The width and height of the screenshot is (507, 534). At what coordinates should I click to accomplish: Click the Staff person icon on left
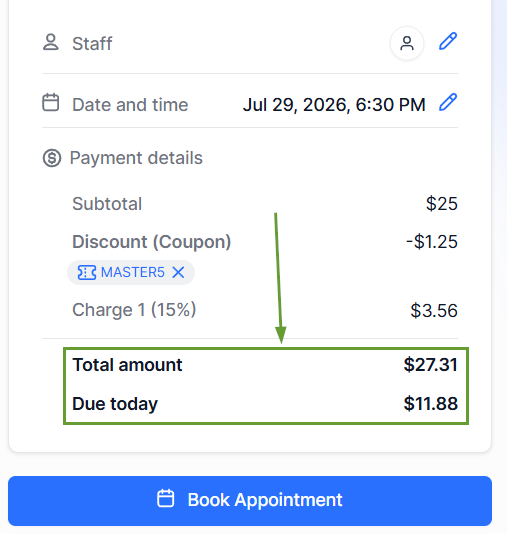51,42
